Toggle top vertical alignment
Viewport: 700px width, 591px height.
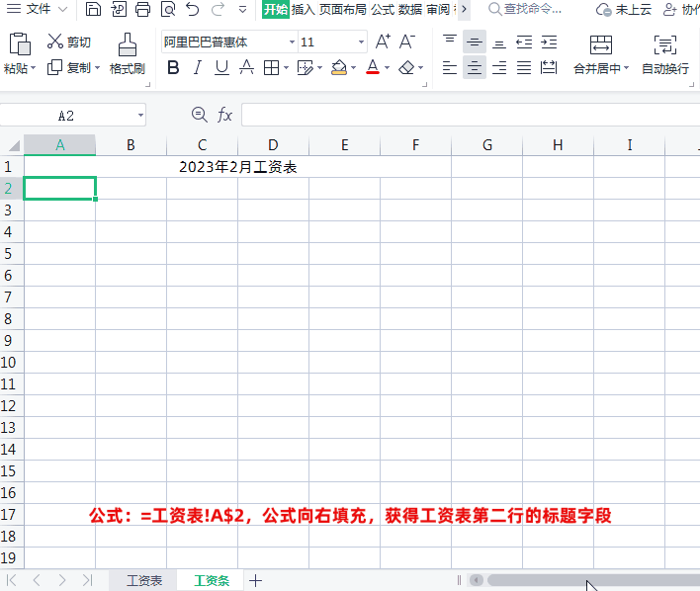(x=450, y=41)
